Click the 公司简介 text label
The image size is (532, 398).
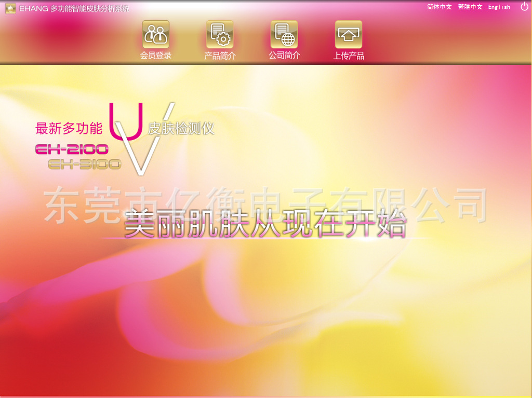pos(284,56)
